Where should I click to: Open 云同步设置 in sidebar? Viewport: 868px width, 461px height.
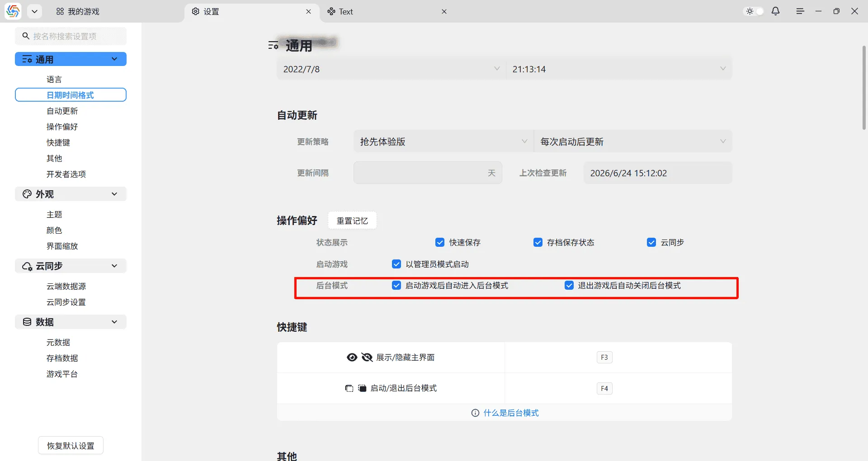tap(66, 302)
